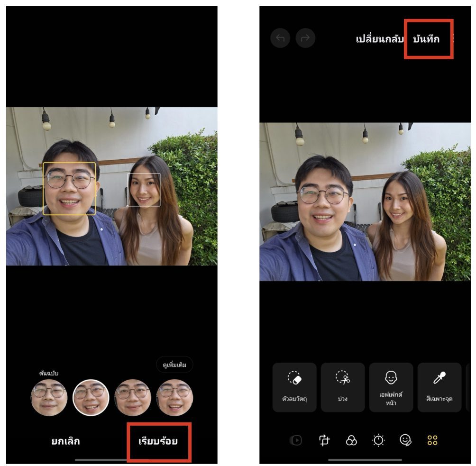Tap the dimmed motion photo play icon
Viewport: 476px width, 466px height.
click(x=296, y=440)
